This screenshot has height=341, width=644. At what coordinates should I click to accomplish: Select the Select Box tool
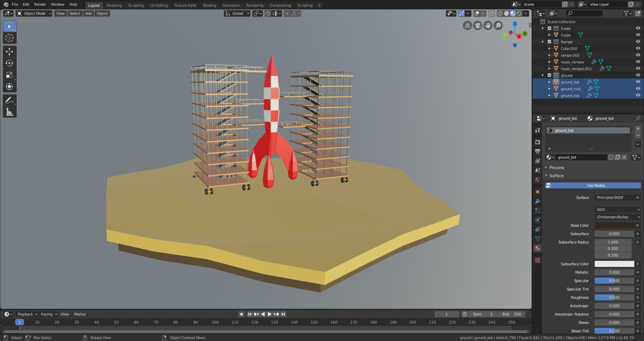(9, 26)
